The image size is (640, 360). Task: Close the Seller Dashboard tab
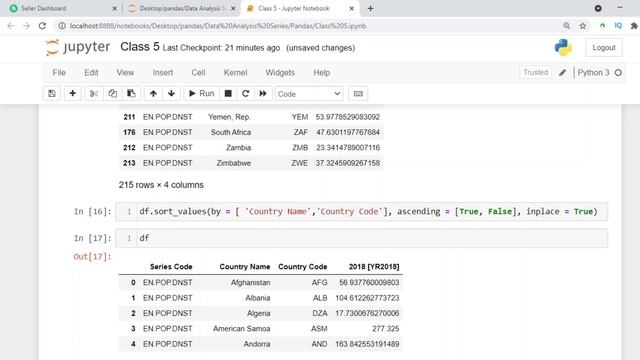tap(115, 8)
